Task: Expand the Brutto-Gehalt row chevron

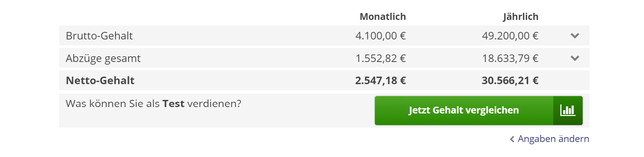Action: point(575,36)
